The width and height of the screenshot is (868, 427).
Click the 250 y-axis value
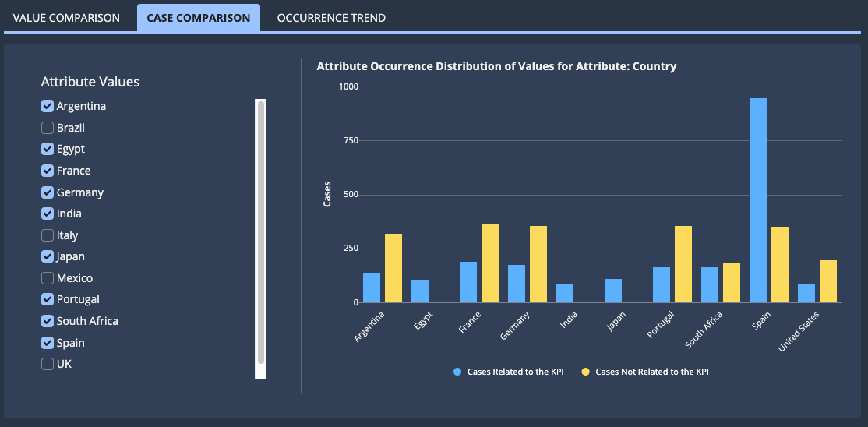(x=351, y=249)
